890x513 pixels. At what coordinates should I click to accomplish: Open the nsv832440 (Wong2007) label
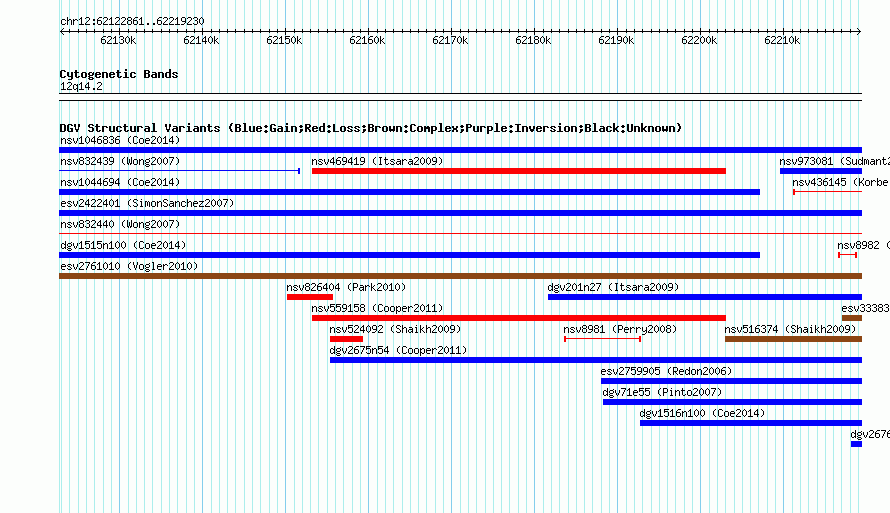pyautogui.click(x=120, y=224)
